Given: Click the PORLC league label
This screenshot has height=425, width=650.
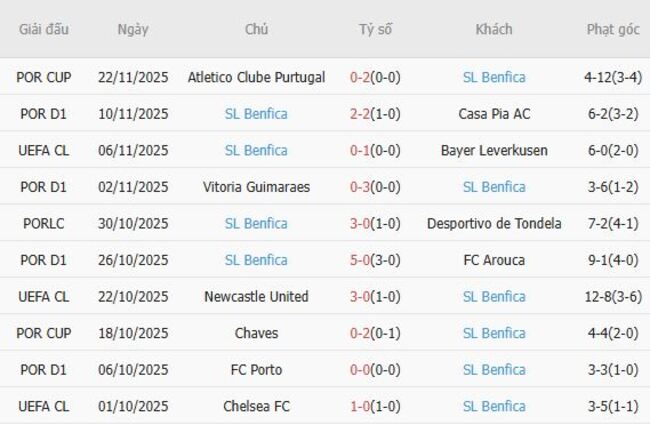Looking at the screenshot, I should pyautogui.click(x=44, y=224).
